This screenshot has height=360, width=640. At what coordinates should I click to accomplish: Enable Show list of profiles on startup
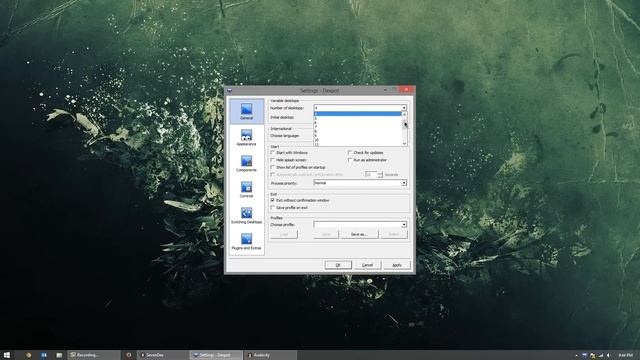(x=298, y=167)
